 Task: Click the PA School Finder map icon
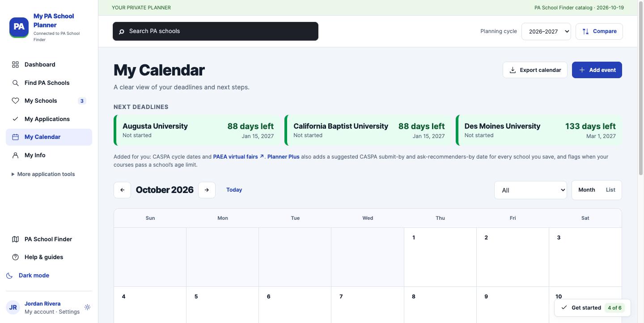15,239
